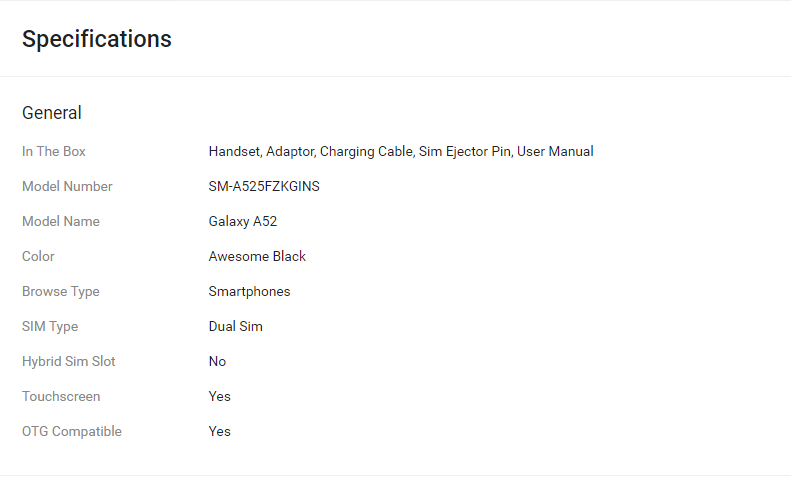The width and height of the screenshot is (791, 479).
Task: Click the Yes value beside Touchscreen
Action: [x=220, y=396]
